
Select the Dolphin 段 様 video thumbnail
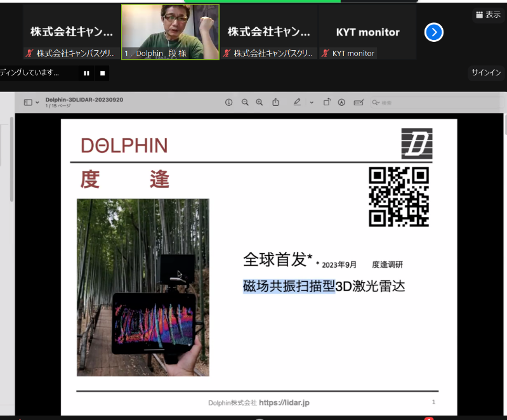(x=170, y=32)
